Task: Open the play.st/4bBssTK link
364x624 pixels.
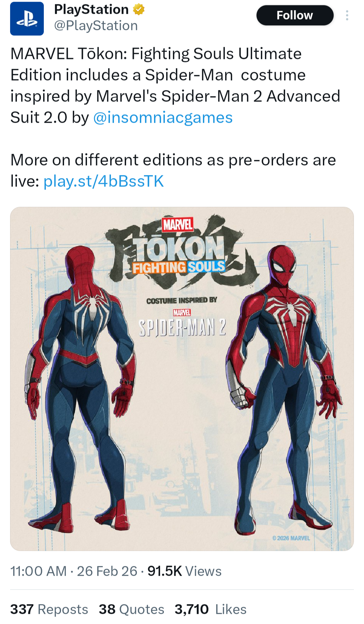Action: click(103, 181)
